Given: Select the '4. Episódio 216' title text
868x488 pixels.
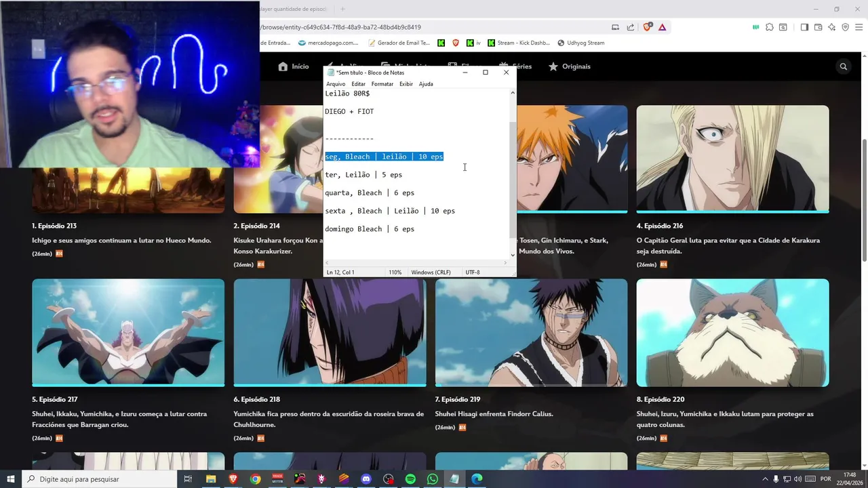Looking at the screenshot, I should (x=660, y=226).
